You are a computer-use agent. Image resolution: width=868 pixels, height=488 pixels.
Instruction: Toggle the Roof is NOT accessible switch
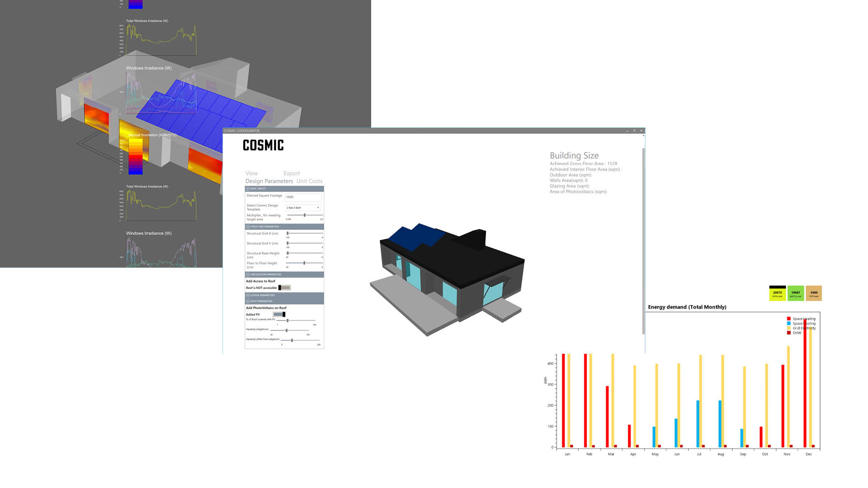point(284,288)
